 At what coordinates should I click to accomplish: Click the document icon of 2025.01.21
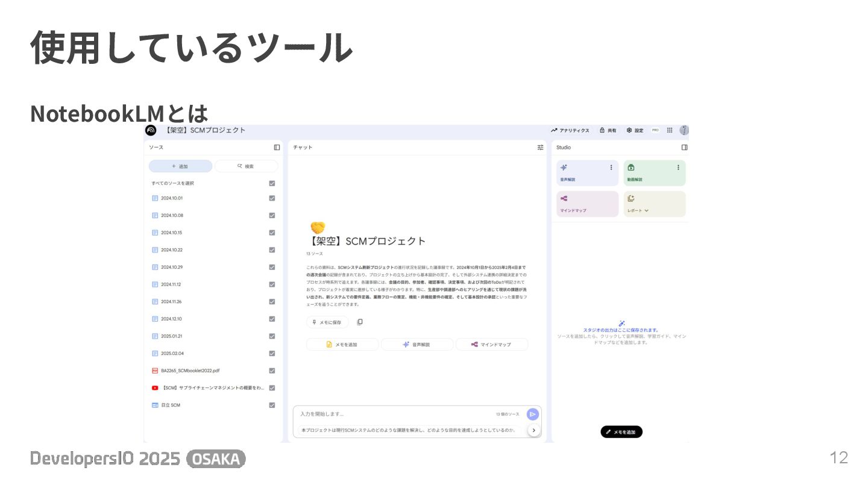155,336
